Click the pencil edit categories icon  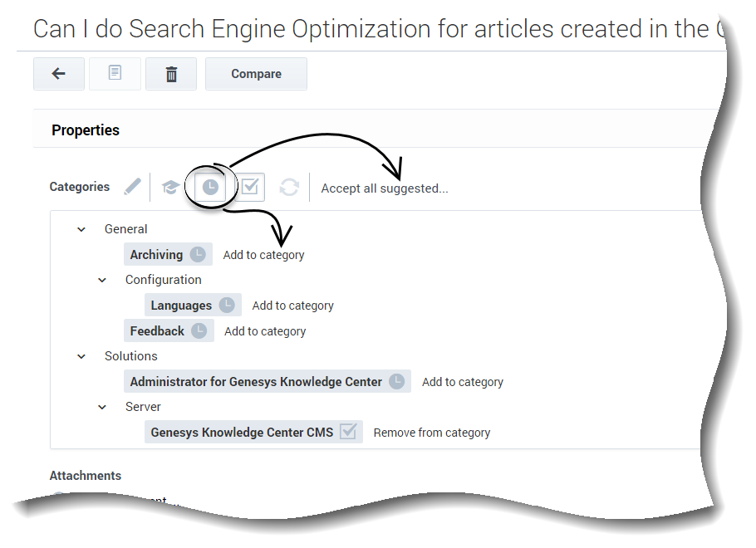point(132,187)
